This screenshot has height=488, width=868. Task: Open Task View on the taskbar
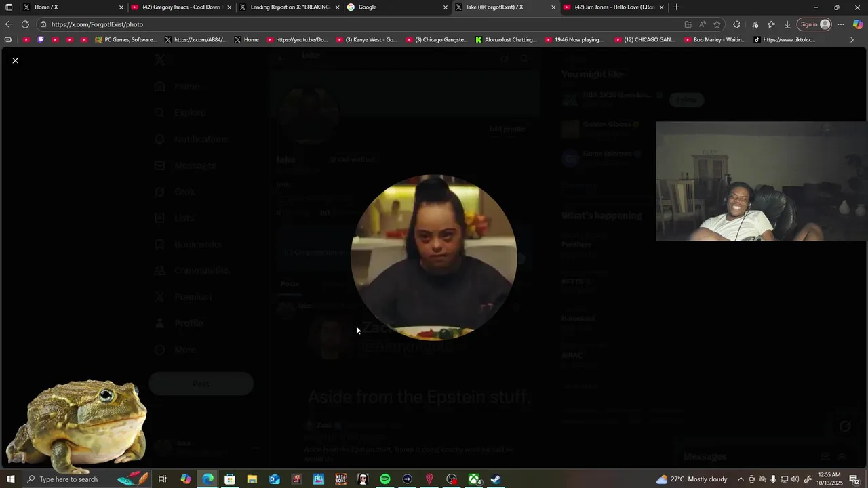coord(163,479)
